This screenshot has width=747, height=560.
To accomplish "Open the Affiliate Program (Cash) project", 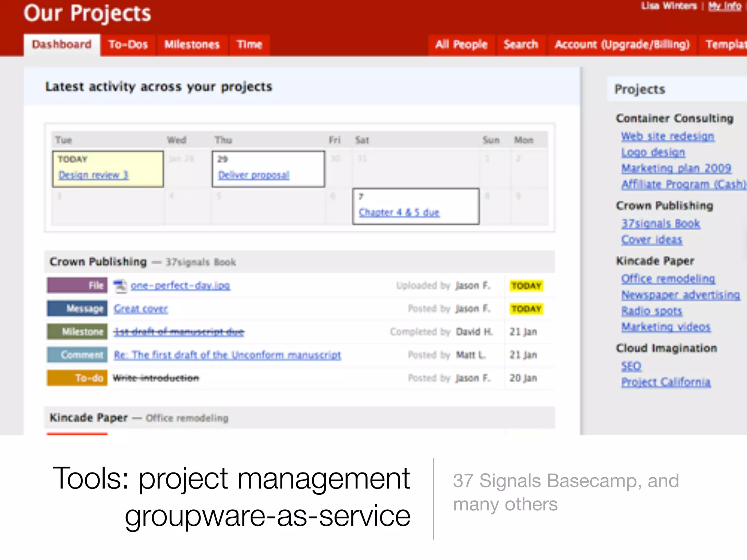I will 684,184.
